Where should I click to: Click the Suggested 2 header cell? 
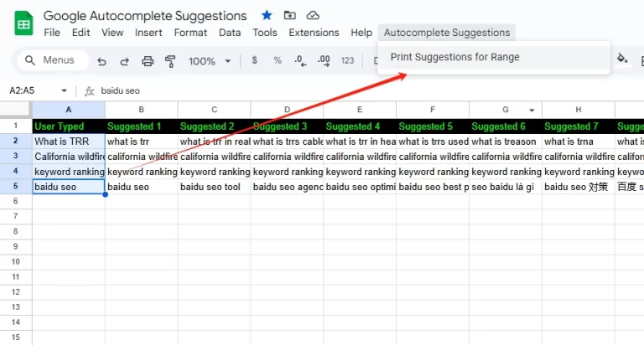(x=215, y=126)
